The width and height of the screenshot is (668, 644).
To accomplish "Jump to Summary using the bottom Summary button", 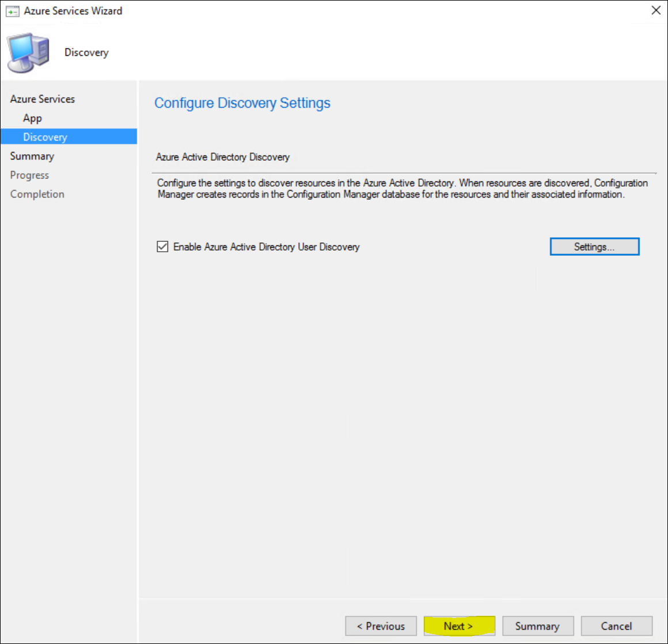I will click(538, 626).
